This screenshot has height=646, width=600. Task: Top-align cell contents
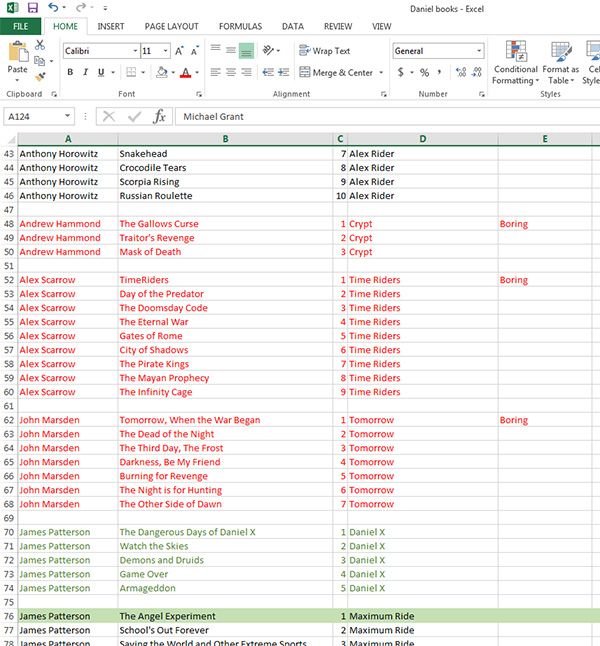pyautogui.click(x=216, y=49)
